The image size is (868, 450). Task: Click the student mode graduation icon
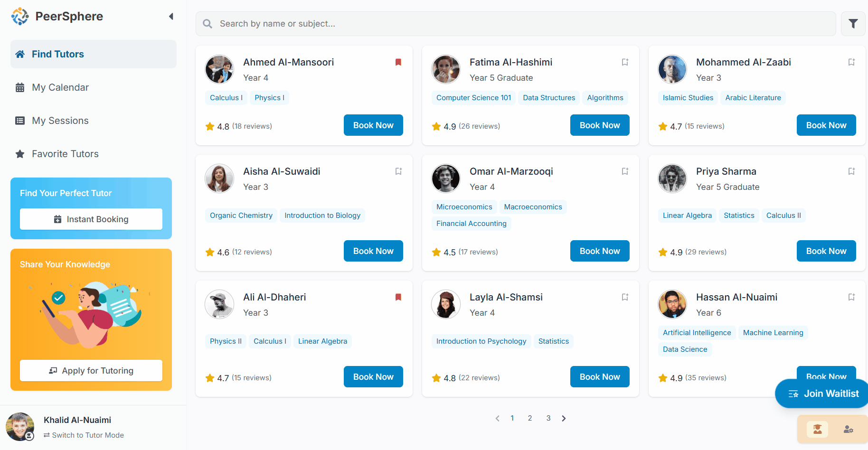tap(817, 429)
